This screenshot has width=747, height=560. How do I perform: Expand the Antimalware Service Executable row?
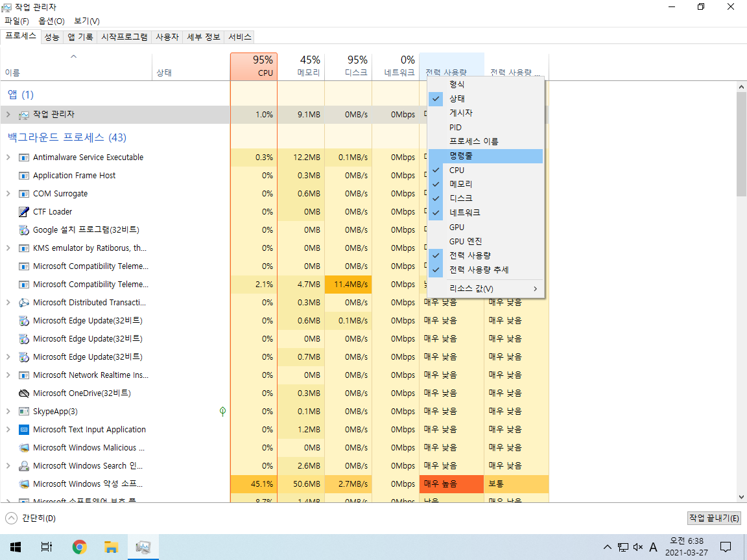pyautogui.click(x=8, y=157)
